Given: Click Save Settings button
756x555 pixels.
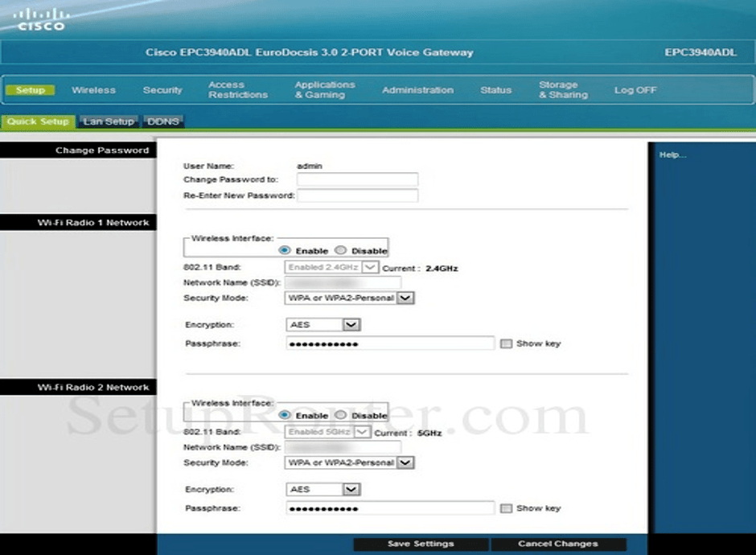Looking at the screenshot, I should point(421,544).
